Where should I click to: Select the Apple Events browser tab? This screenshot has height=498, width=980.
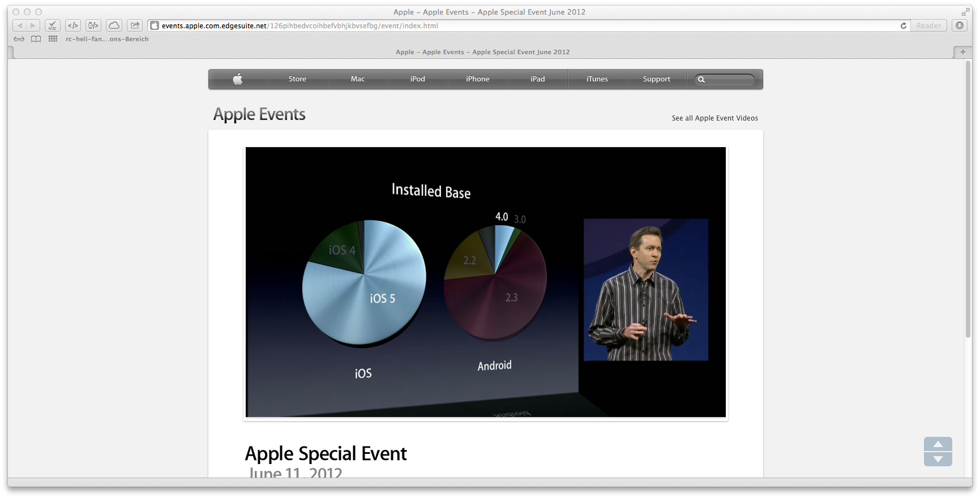[483, 52]
